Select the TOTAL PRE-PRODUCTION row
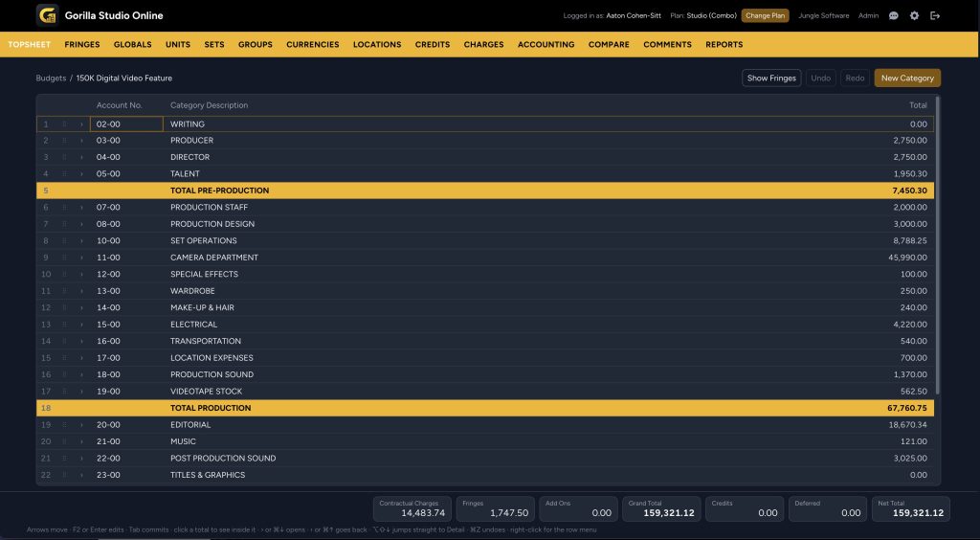This screenshot has height=540, width=980. click(485, 191)
